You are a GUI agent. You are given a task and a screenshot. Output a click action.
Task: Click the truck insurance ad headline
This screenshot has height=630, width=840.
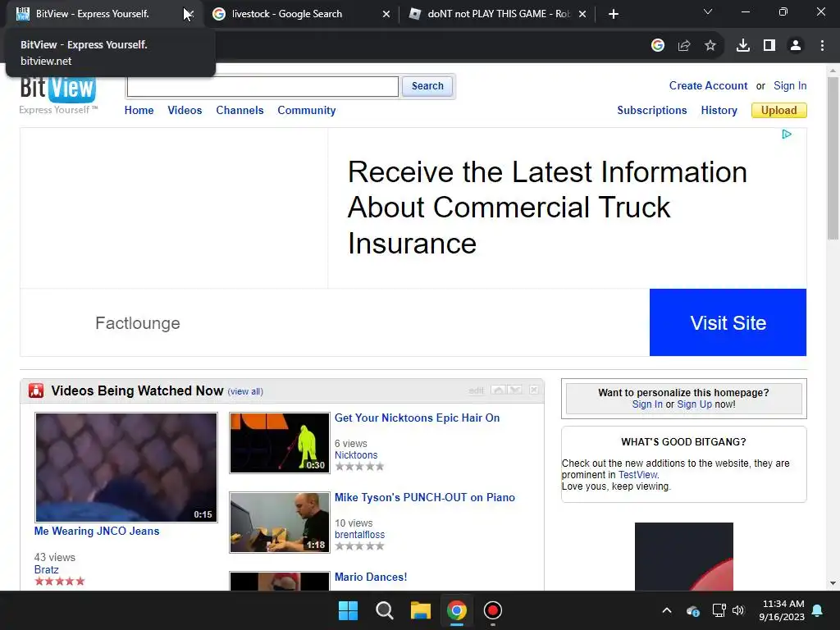pos(547,208)
